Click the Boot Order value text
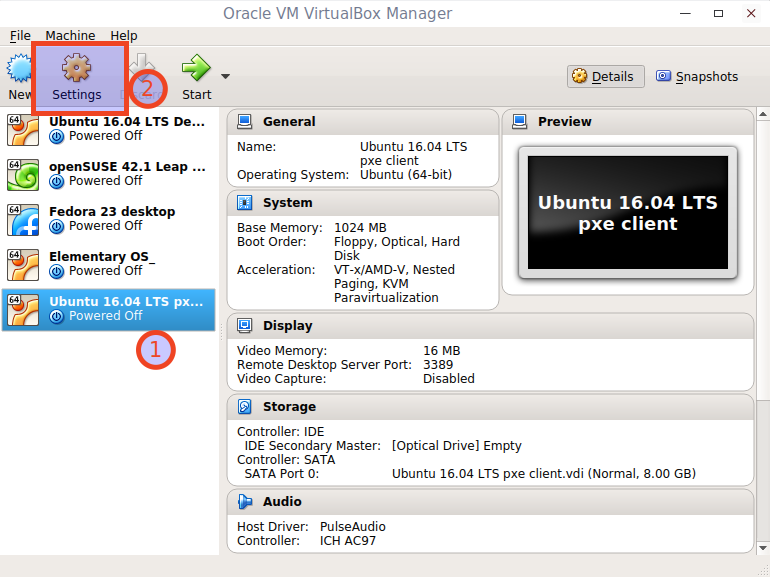 (x=397, y=248)
